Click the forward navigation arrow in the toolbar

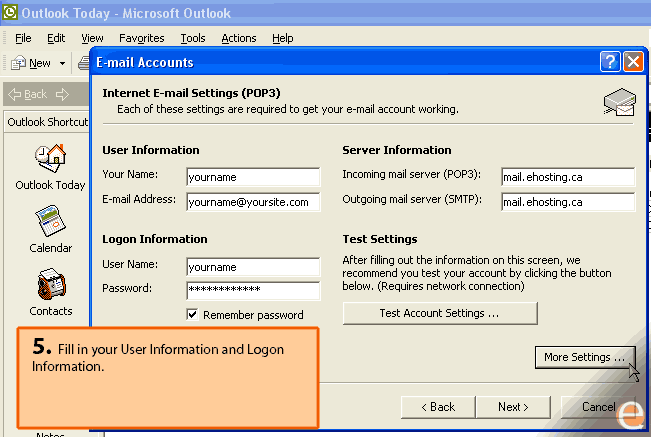(62, 94)
